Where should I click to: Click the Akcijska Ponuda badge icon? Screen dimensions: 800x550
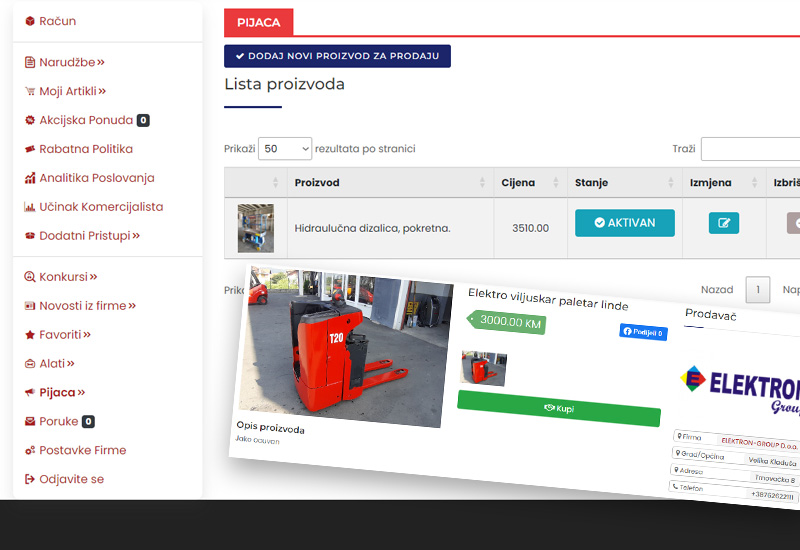pos(30,120)
